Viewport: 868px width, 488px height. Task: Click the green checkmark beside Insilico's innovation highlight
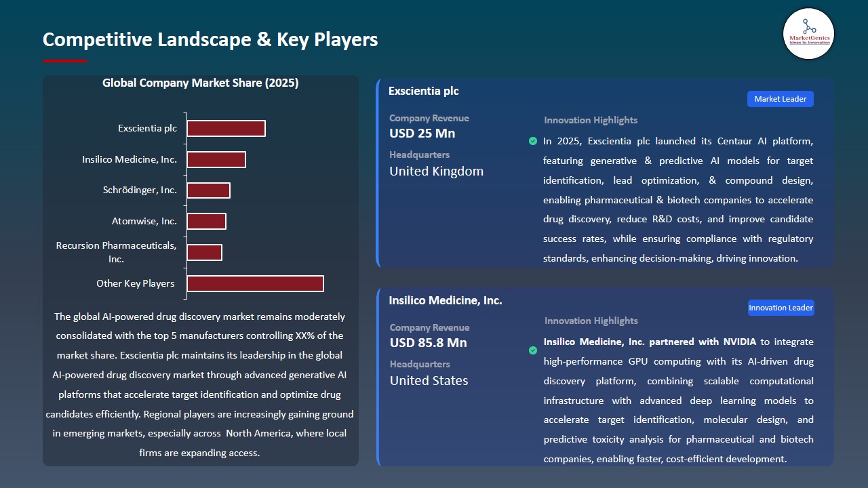click(x=533, y=350)
